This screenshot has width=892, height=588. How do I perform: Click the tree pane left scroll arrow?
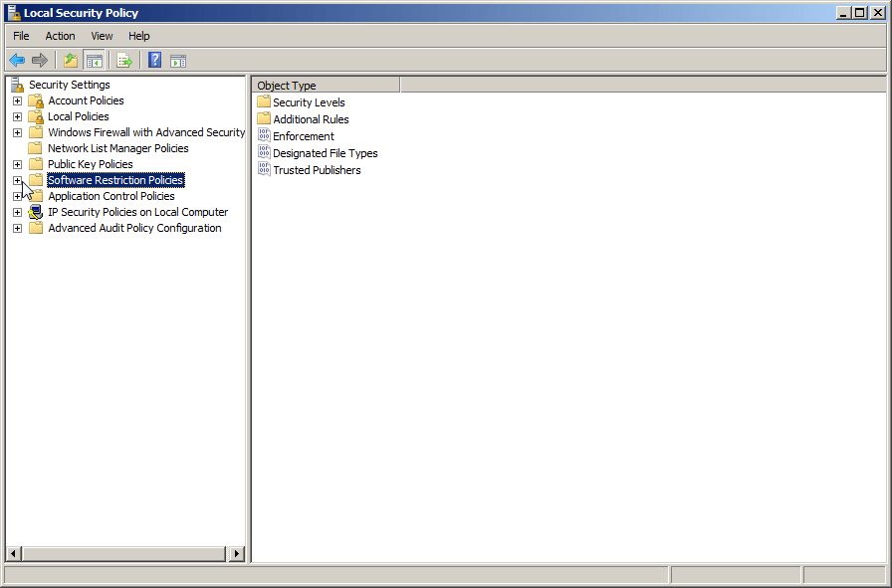[14, 553]
